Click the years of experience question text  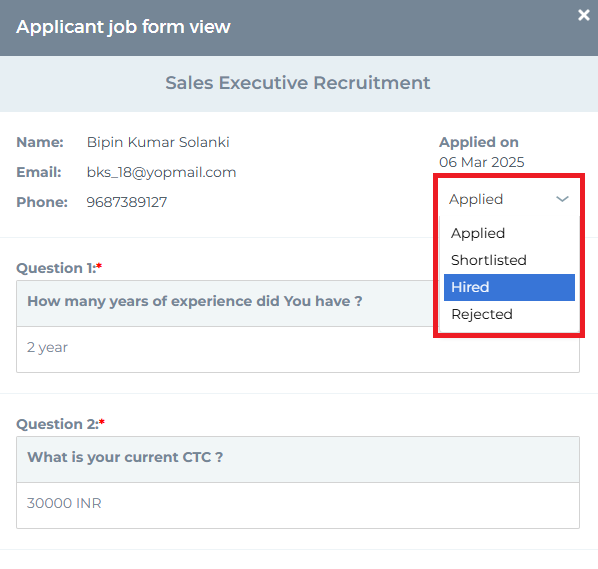tap(195, 301)
